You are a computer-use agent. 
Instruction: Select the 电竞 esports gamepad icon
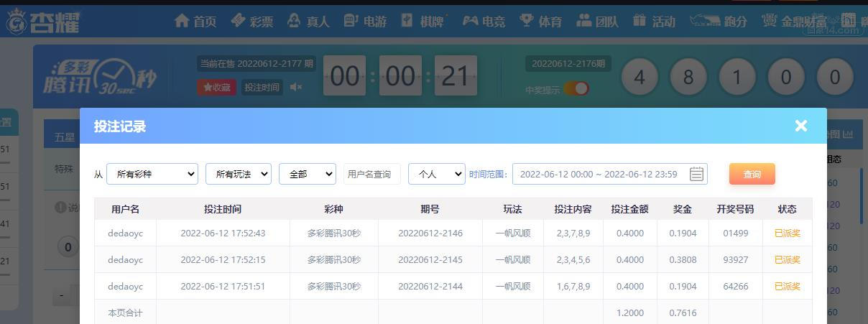click(470, 21)
